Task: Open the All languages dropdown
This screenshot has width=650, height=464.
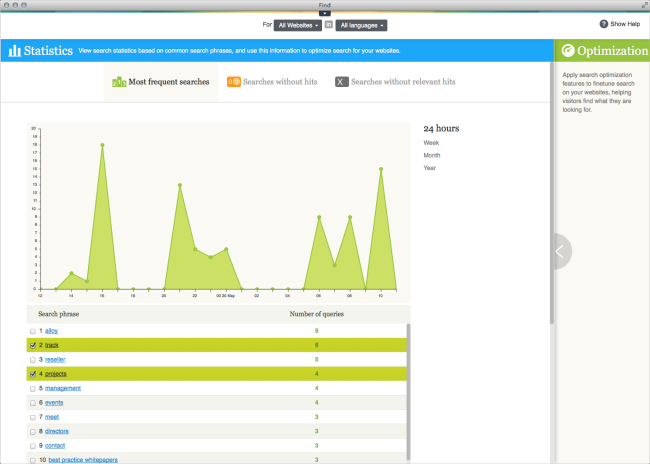Action: tap(361, 24)
